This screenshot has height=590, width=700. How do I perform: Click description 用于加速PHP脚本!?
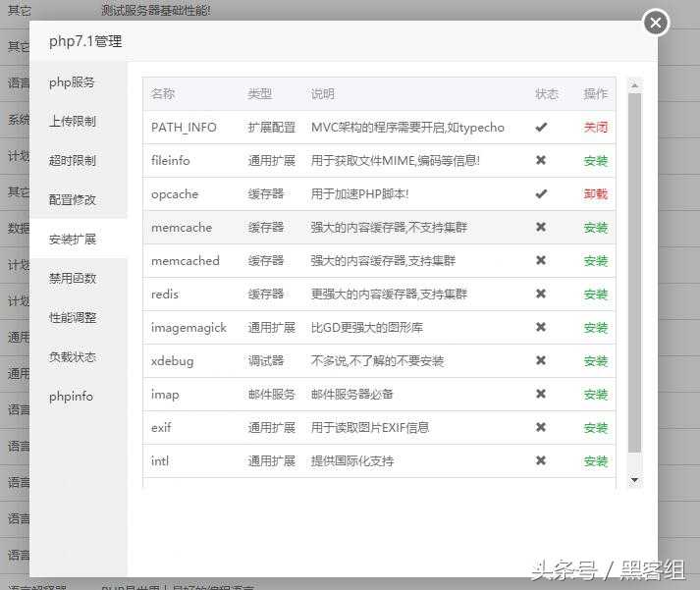click(x=360, y=194)
